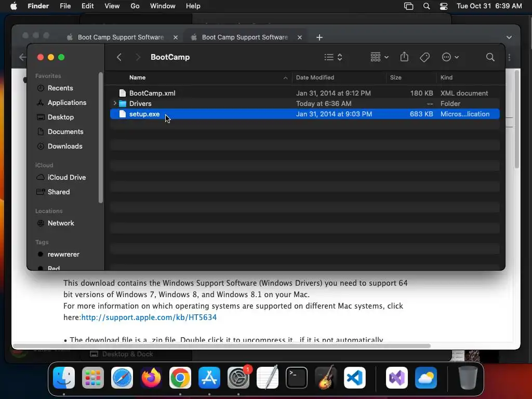Open TextEdit from the Dock
This screenshot has height=399, width=532.
[x=268, y=378]
